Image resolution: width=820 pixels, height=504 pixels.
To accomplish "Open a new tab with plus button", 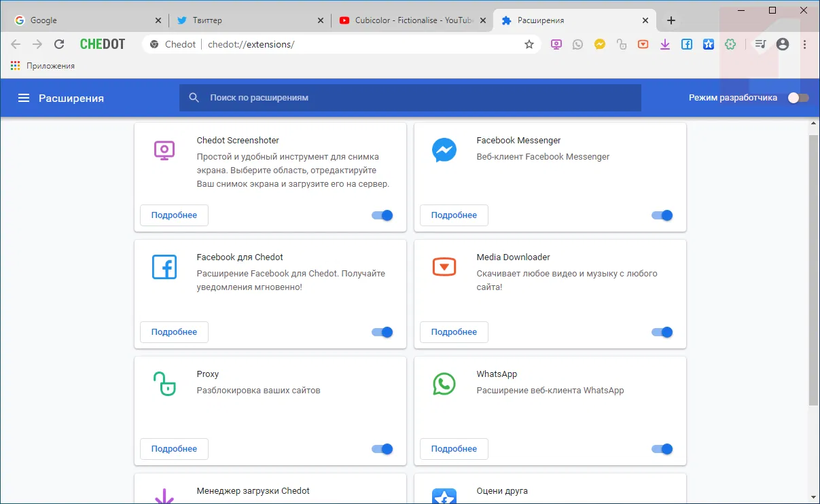I will pos(671,20).
